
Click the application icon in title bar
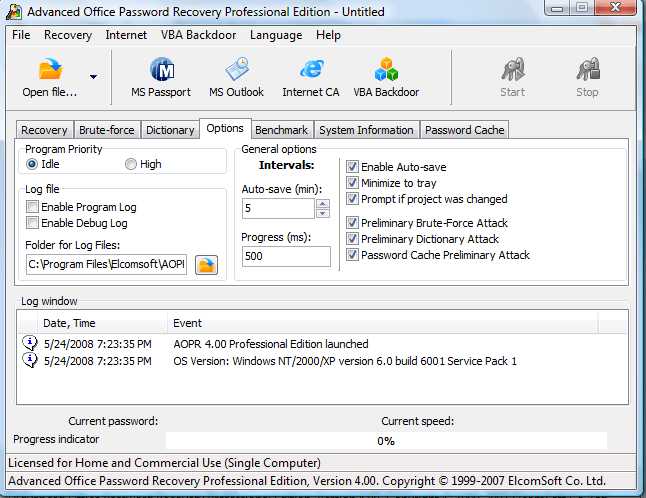click(x=14, y=12)
